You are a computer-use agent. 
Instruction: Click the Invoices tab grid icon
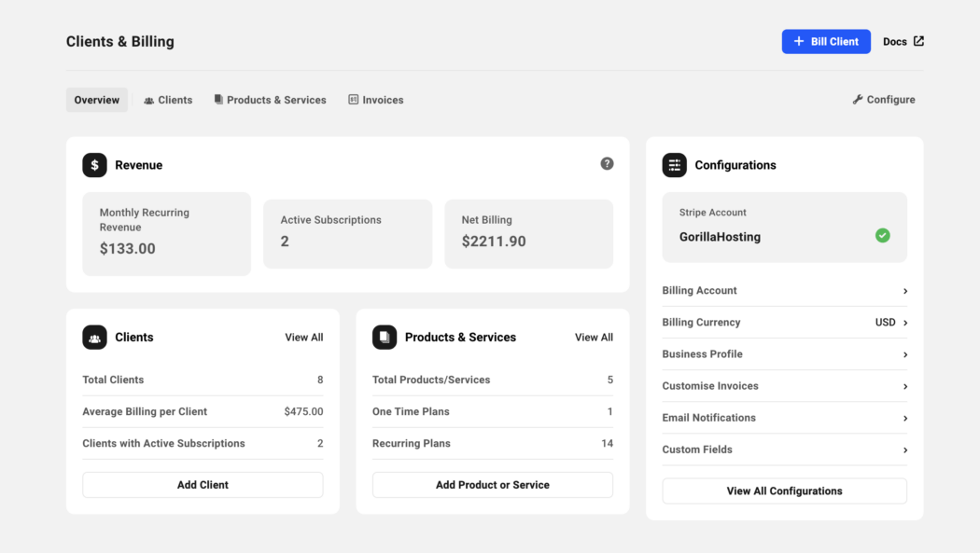coord(353,99)
